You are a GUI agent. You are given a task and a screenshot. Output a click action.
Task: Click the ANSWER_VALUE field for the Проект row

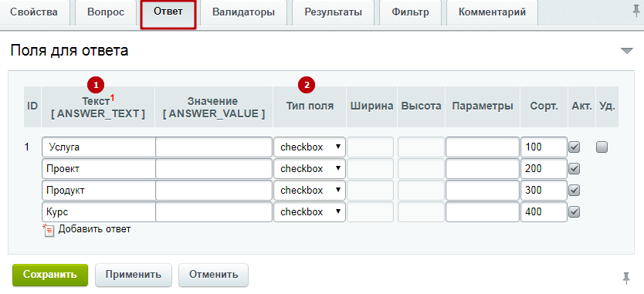point(214,169)
